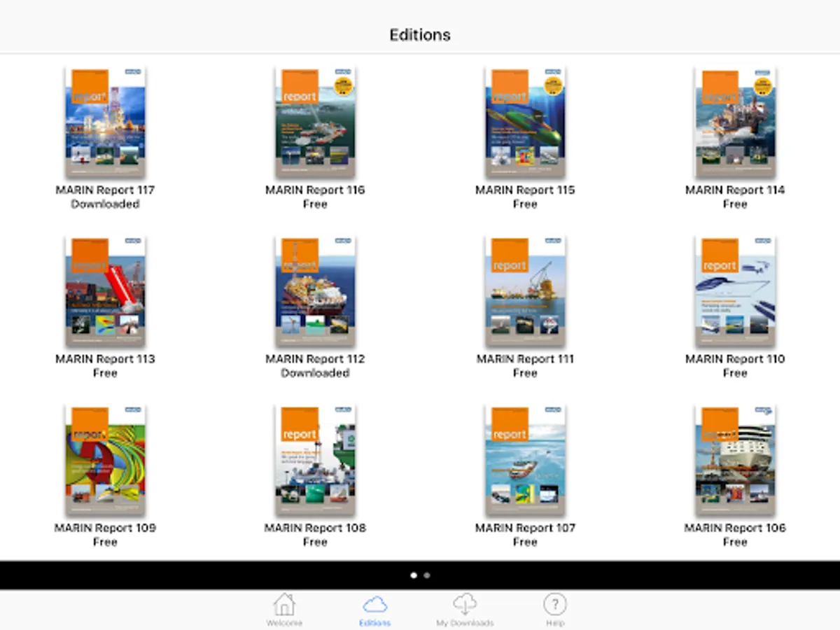Click Free label under MARIN Report 109
Image resolution: width=840 pixels, height=630 pixels.
(105, 542)
